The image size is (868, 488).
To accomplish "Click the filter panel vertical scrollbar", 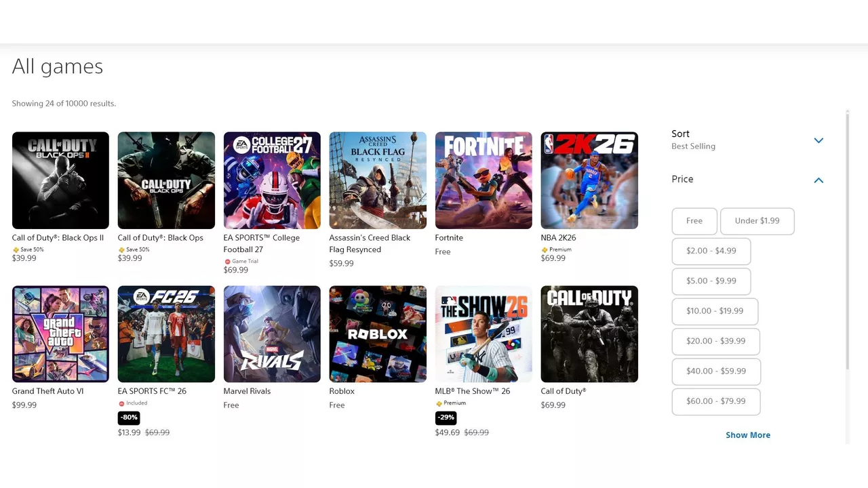I will (848, 241).
